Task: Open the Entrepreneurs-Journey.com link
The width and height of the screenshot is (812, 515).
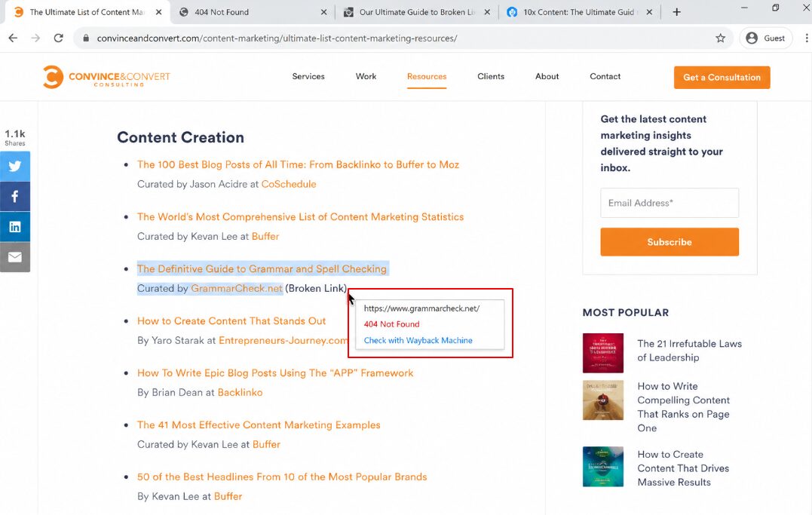Action: [x=283, y=340]
